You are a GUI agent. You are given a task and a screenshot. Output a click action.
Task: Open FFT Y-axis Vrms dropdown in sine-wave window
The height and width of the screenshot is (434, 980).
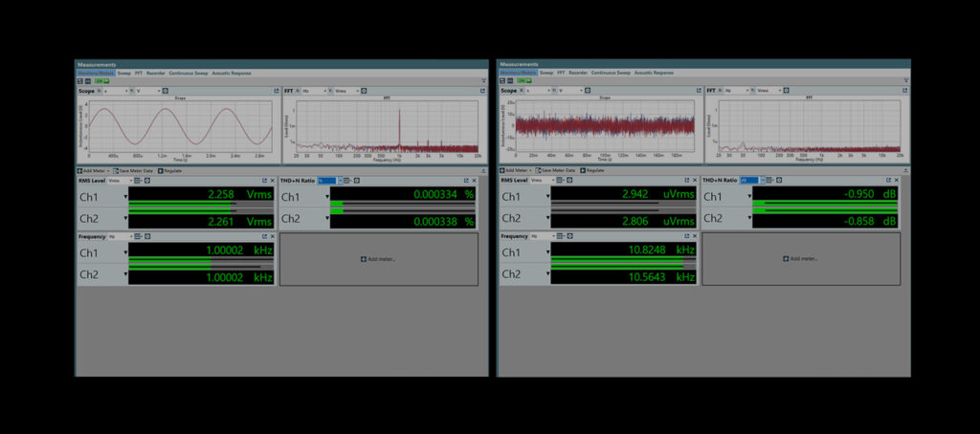[347, 91]
